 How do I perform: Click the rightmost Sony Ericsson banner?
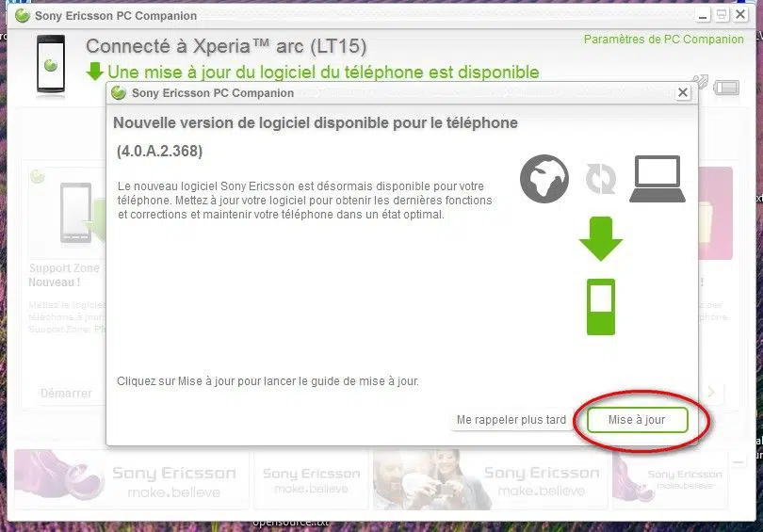click(670, 480)
